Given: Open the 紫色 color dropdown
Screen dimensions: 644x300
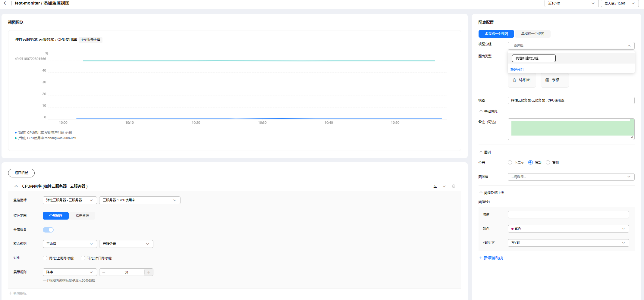Looking at the screenshot, I should pos(568,229).
